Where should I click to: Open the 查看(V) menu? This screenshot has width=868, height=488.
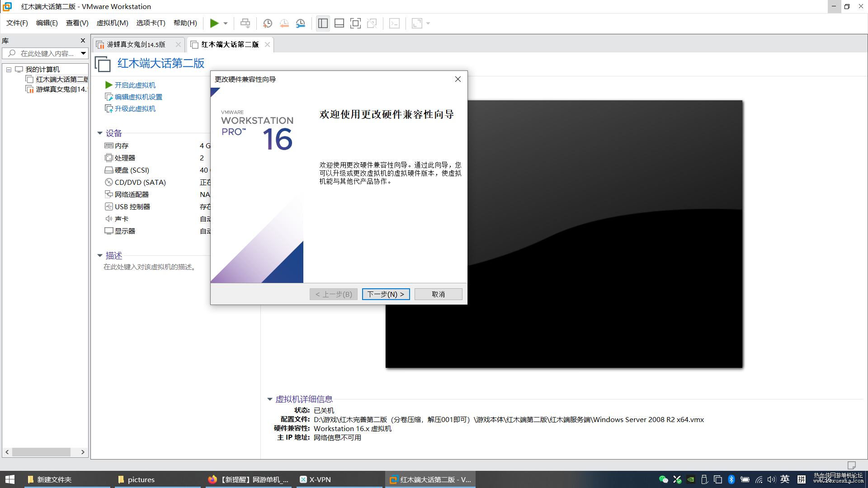pyautogui.click(x=77, y=23)
